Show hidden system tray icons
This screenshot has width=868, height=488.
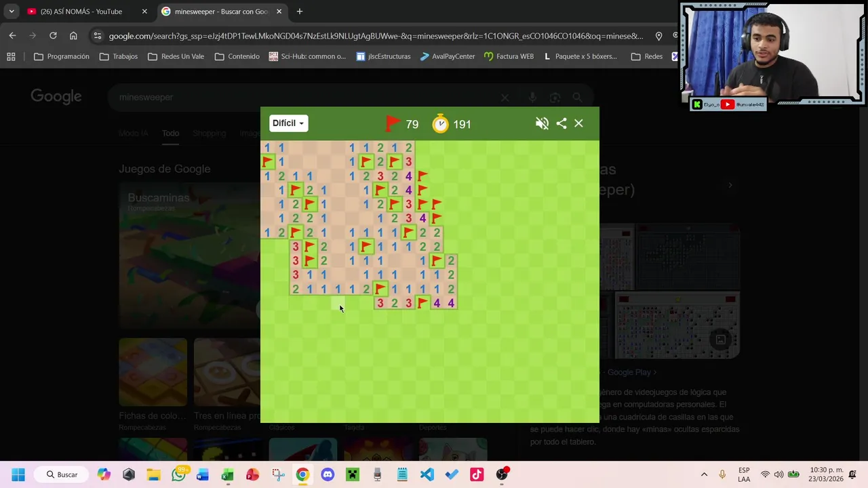[704, 474]
